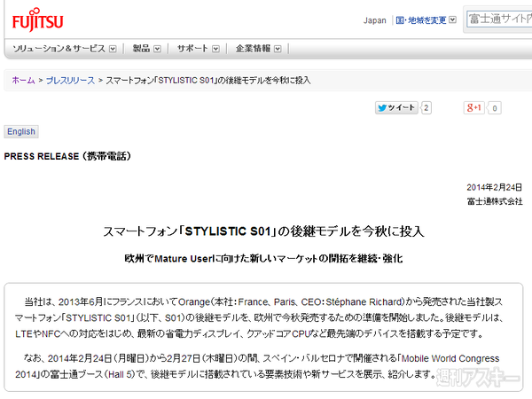532x399 pixels.
Task: Open the 国・地域を変更 dropdown arrow
Action: click(x=452, y=20)
